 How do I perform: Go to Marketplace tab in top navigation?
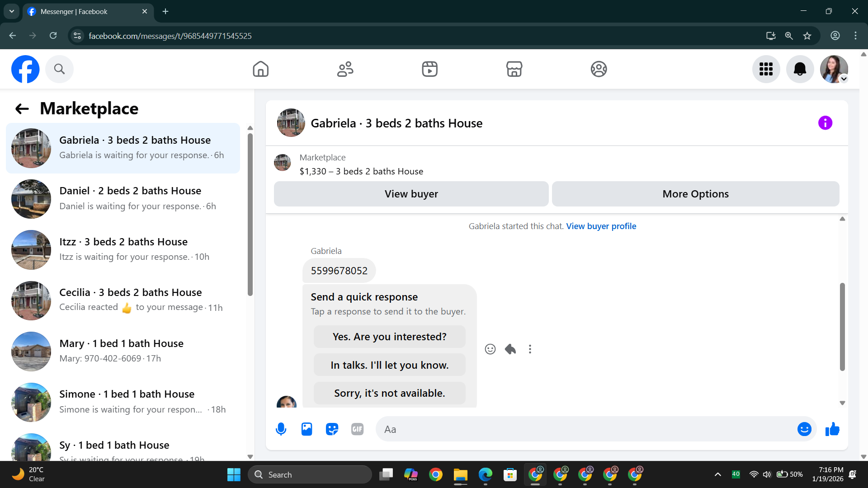[514, 69]
